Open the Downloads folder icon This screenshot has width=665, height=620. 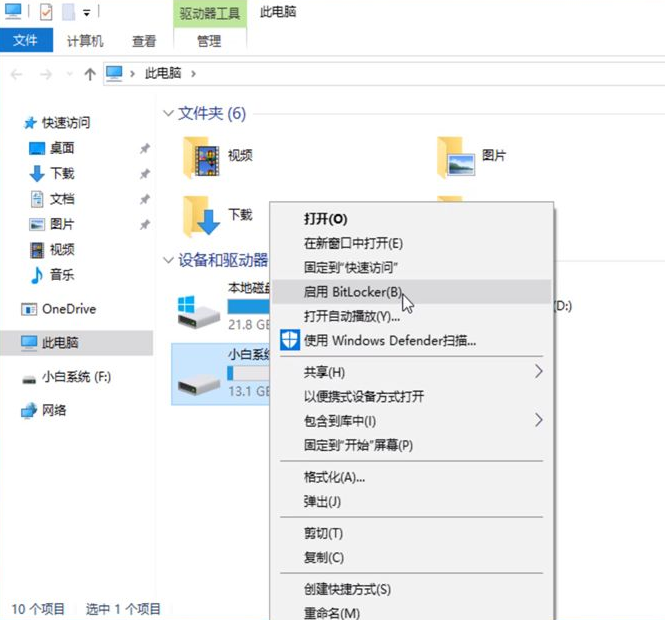click(x=202, y=215)
